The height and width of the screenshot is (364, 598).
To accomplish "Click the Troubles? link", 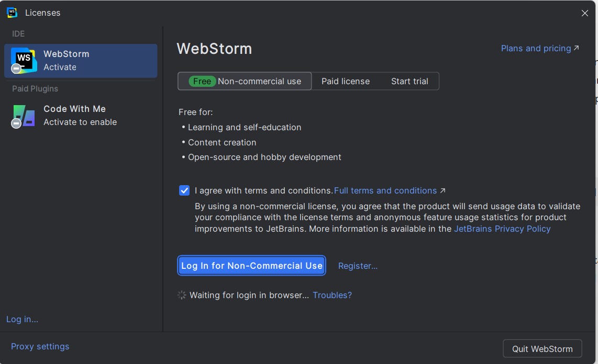I will (332, 295).
